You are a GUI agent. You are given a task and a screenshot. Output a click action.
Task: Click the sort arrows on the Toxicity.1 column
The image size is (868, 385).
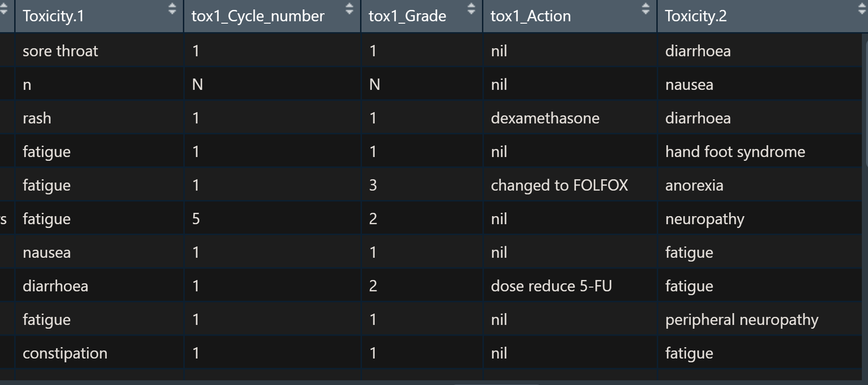172,9
